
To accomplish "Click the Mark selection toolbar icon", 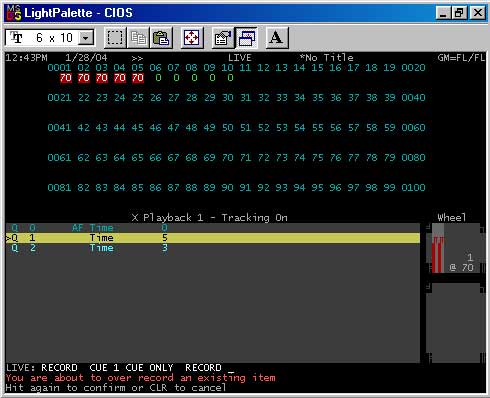I will (x=115, y=37).
